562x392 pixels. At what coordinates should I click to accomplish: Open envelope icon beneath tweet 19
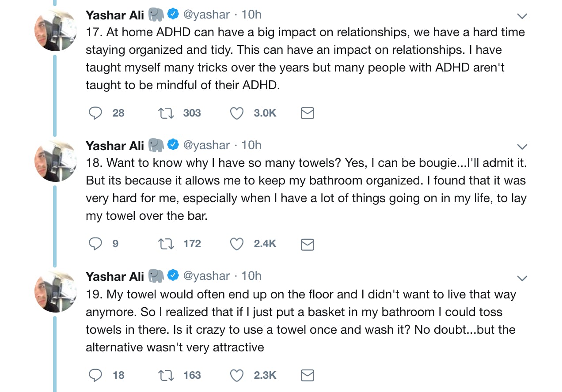[307, 375]
